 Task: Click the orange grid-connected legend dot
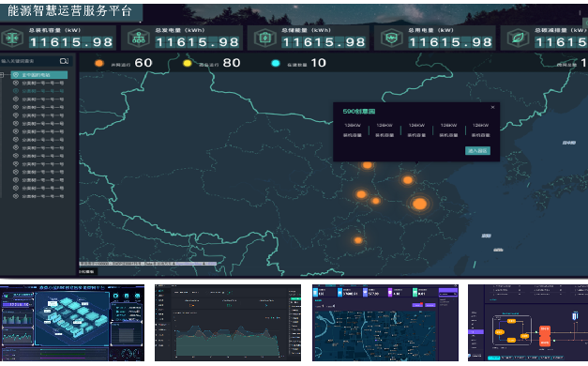(99, 63)
